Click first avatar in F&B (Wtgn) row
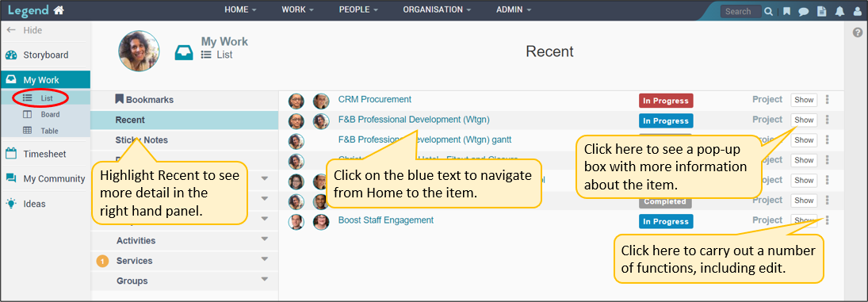The height and width of the screenshot is (302, 868). pos(296,121)
